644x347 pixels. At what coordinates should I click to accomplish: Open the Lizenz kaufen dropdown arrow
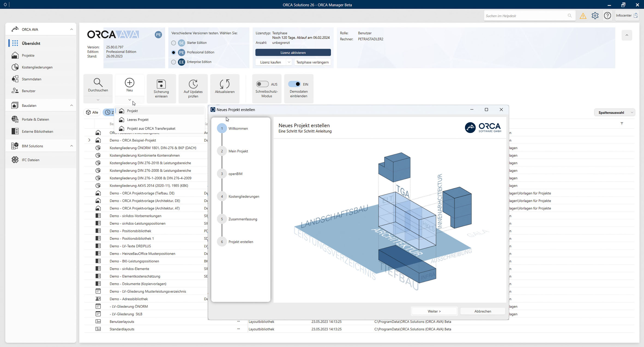coord(289,62)
